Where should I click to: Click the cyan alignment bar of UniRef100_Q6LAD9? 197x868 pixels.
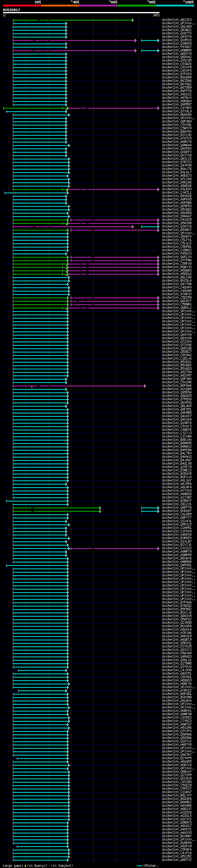40,27
